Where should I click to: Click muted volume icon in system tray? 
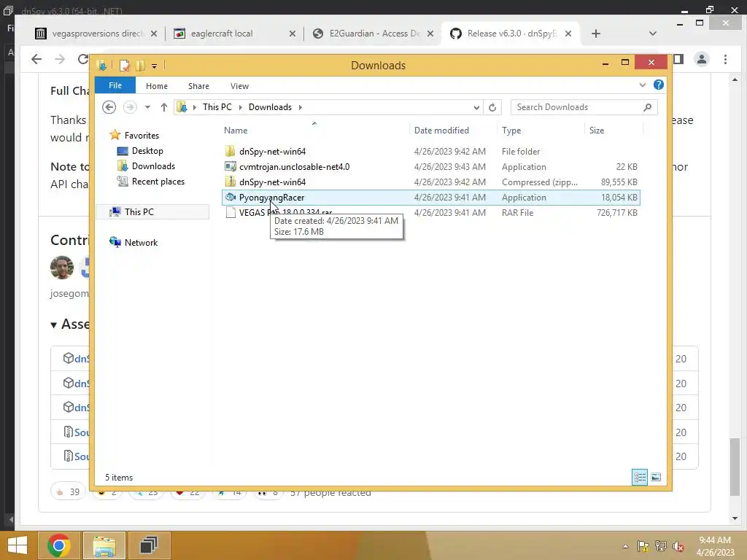point(678,546)
